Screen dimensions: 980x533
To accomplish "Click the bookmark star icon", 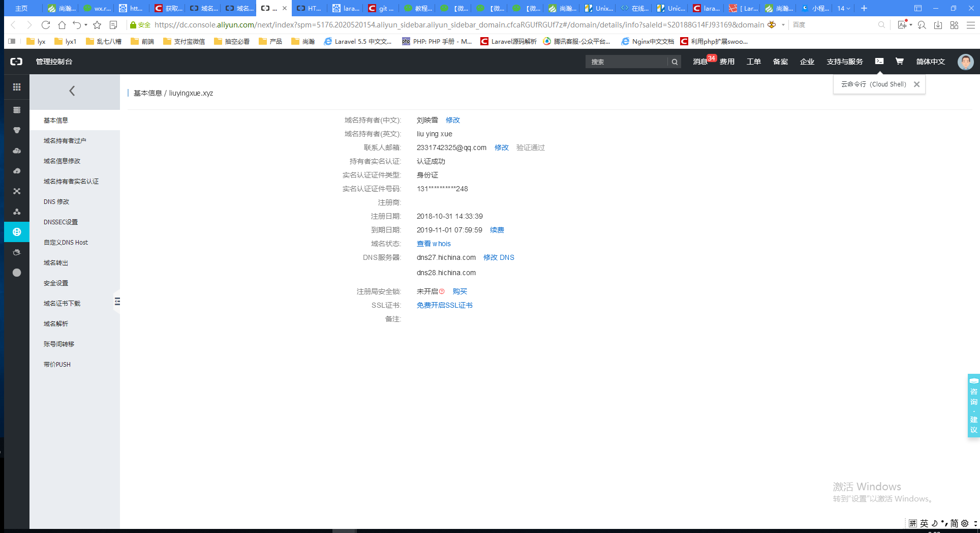I will [x=97, y=24].
